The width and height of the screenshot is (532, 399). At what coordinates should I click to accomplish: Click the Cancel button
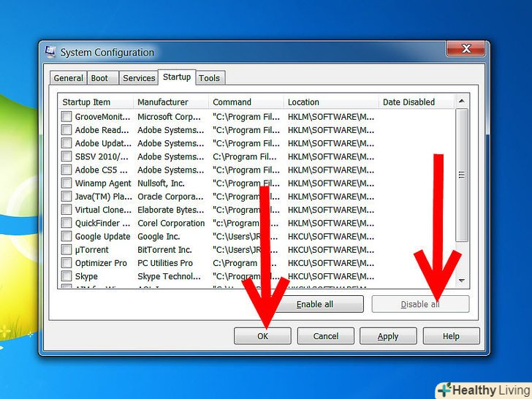326,336
